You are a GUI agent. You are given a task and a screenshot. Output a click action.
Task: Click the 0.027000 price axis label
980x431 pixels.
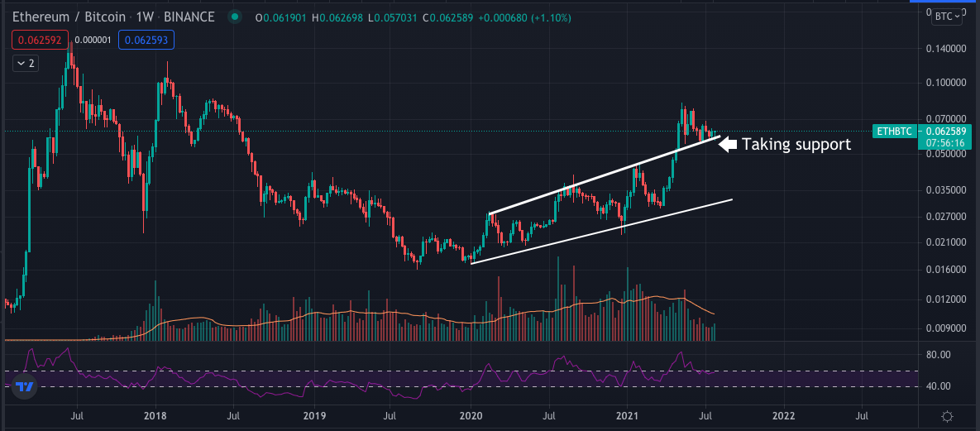(x=946, y=217)
